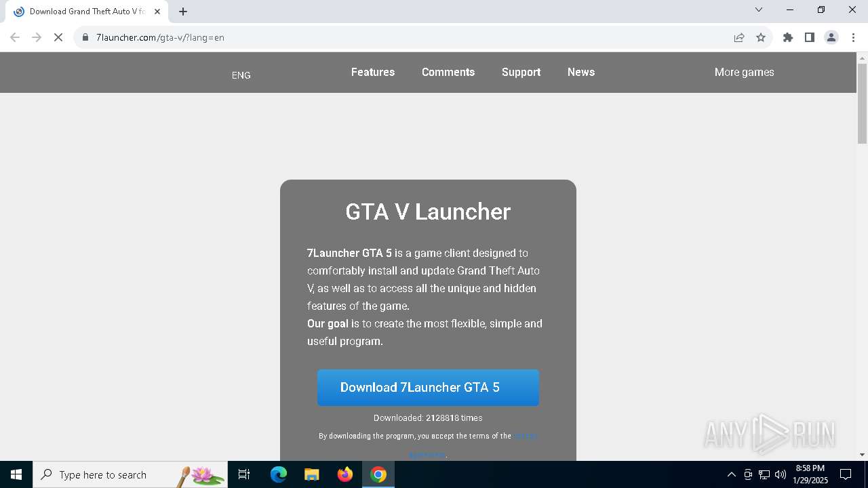Open More games menu
Viewport: 868px width, 488px height.
pos(744,72)
